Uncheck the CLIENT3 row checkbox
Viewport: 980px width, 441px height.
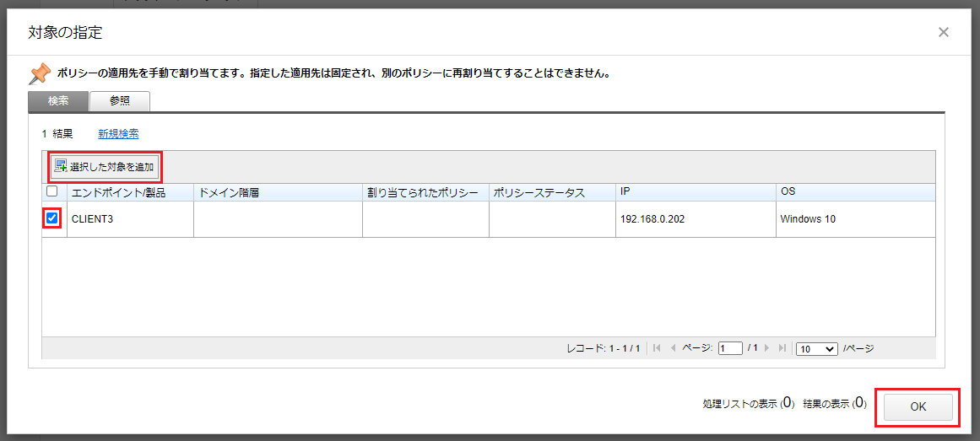tap(52, 219)
